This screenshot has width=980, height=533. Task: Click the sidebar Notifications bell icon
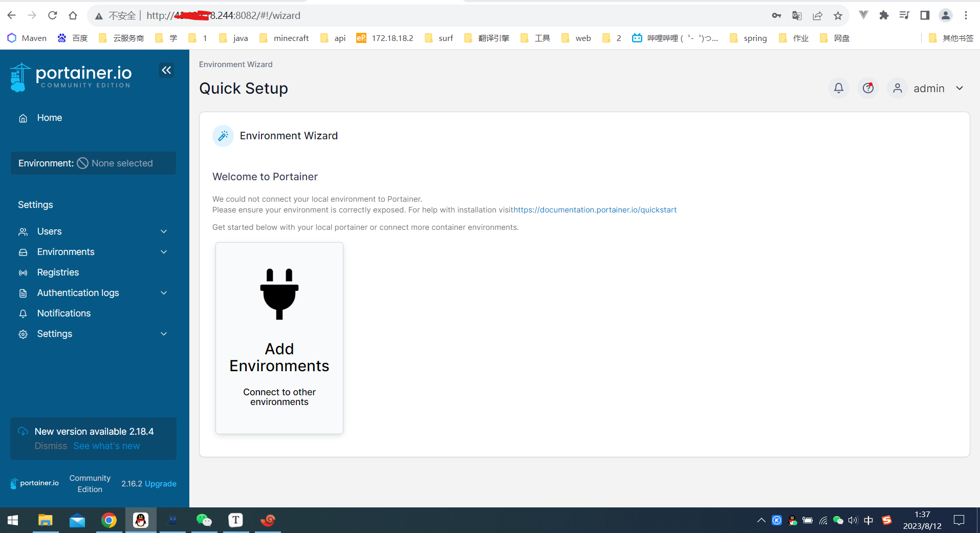[x=23, y=314]
